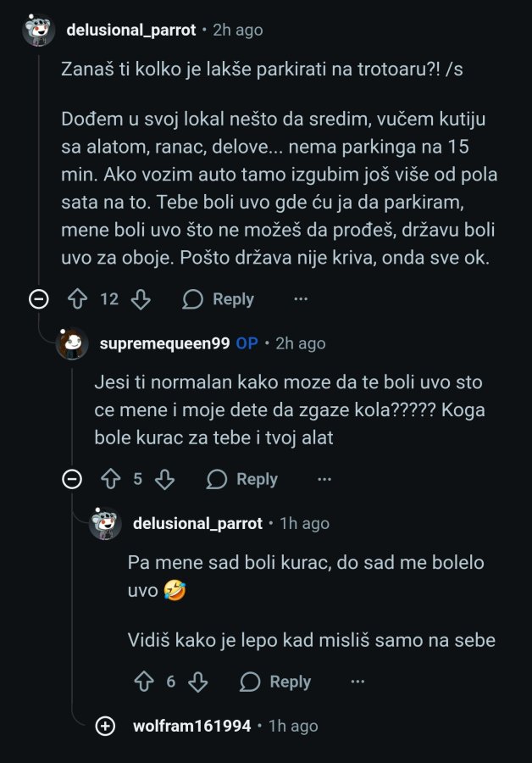532x763 pixels.
Task: Downvote the top comment with 12 points
Action: tap(141, 299)
